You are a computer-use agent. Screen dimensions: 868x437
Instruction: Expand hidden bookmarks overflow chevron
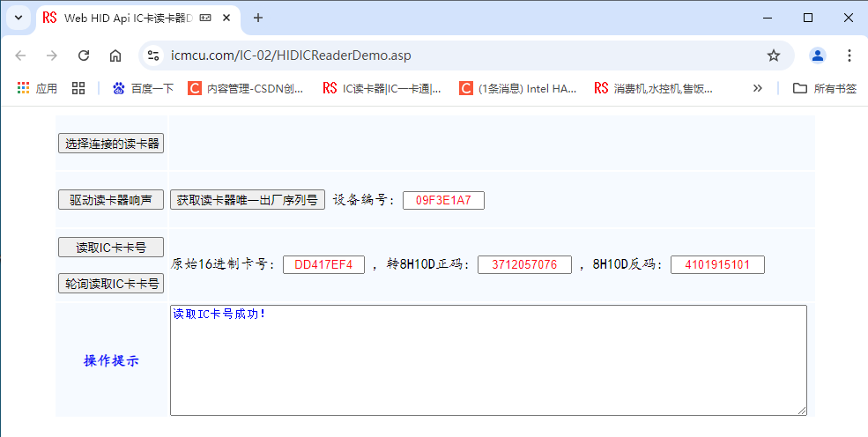[x=757, y=88]
